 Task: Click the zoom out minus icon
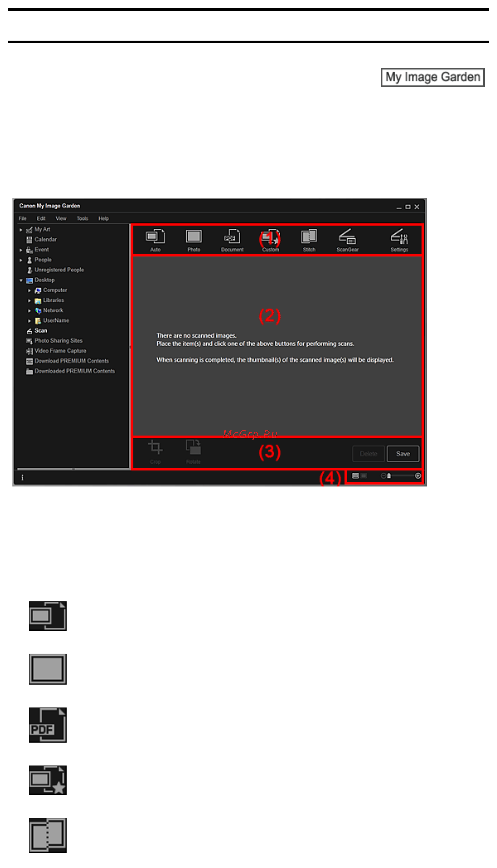[383, 476]
